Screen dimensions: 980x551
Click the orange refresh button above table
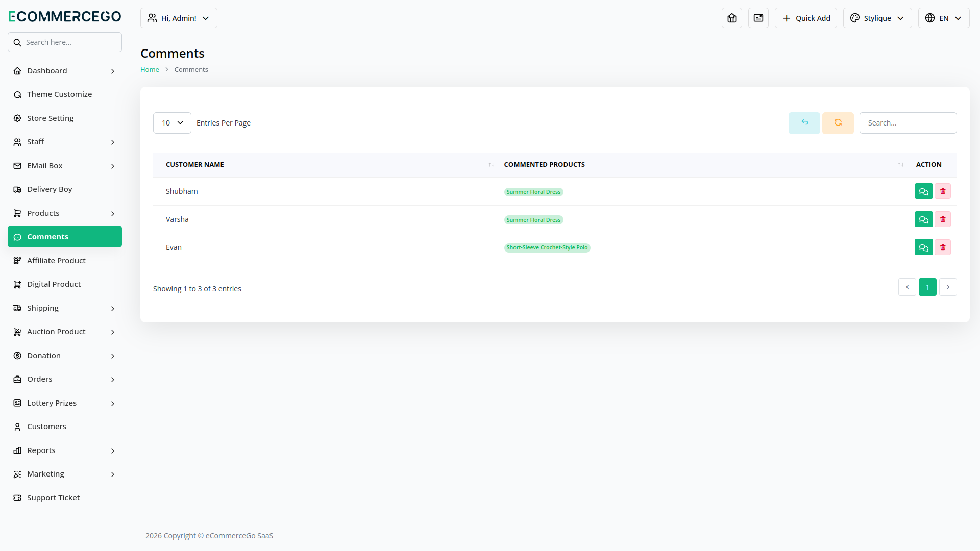(x=838, y=123)
